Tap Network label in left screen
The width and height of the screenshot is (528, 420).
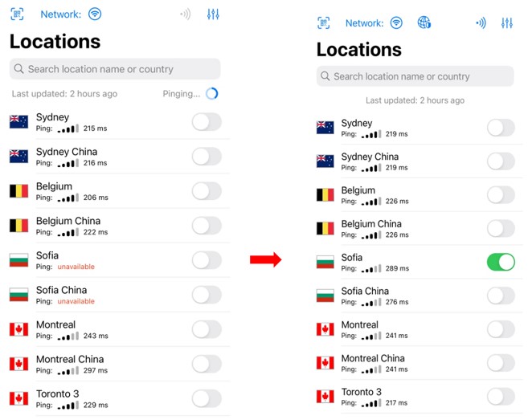coord(61,14)
